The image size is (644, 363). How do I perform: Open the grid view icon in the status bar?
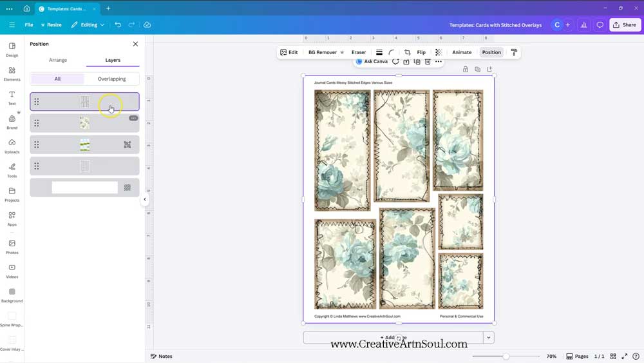coord(613,357)
